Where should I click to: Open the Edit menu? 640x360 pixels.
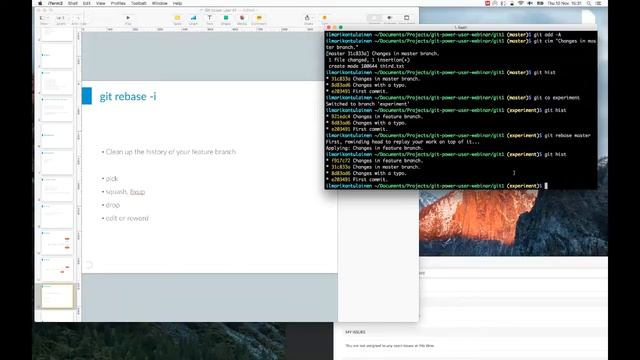click(87, 3)
